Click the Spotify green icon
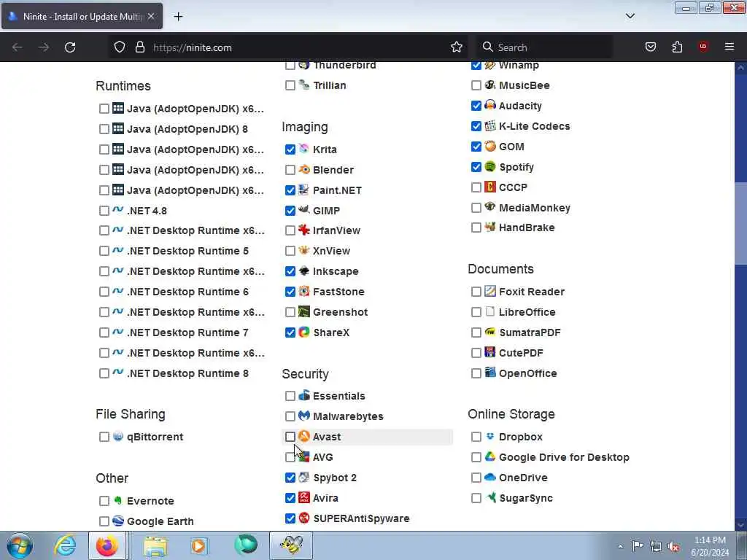This screenshot has width=747, height=560. (490, 167)
